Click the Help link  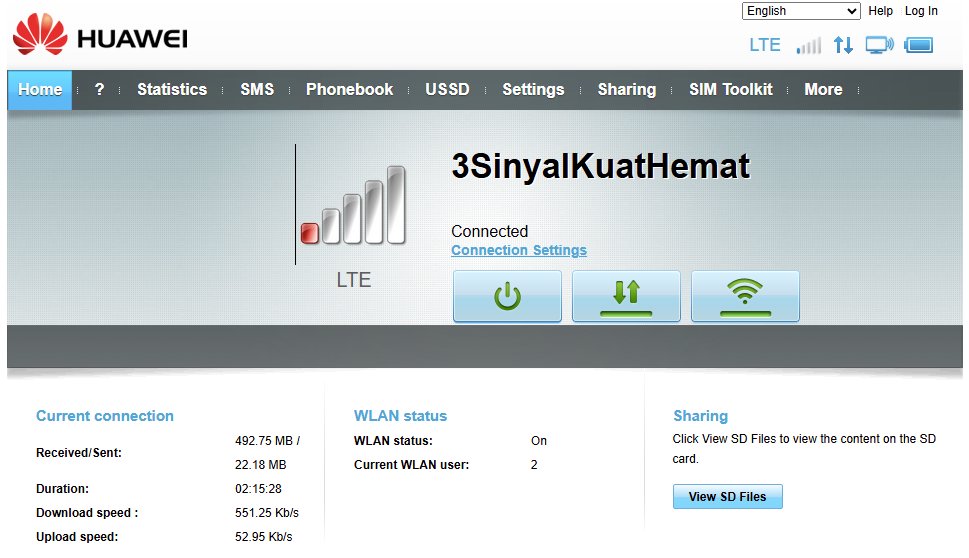(x=880, y=11)
